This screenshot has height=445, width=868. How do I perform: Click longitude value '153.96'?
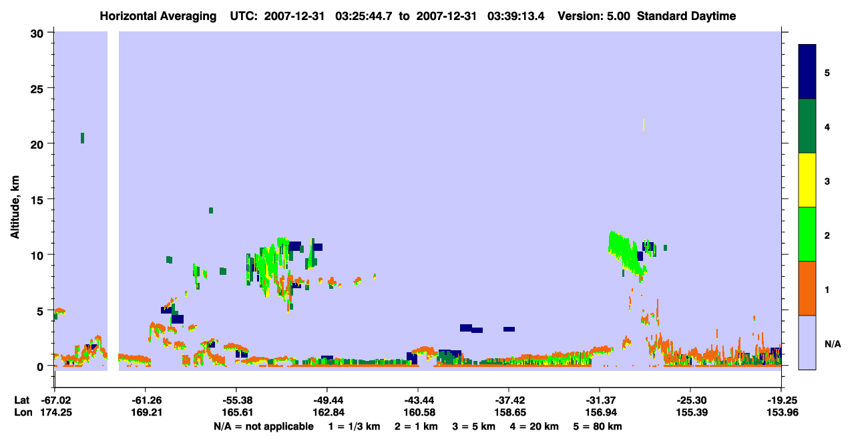click(782, 412)
